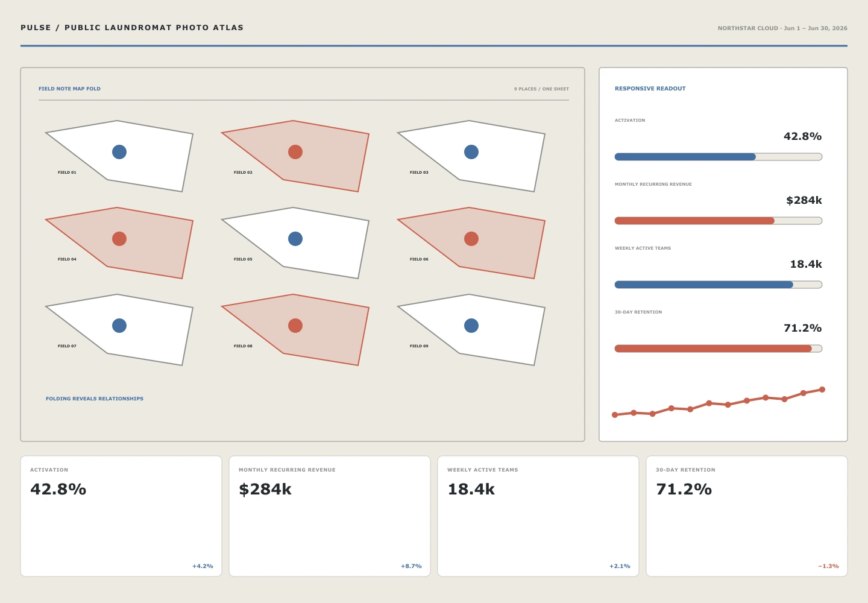Click the first data point on the trend sparkline
Viewport: 868px width, 603px height.
(615, 415)
